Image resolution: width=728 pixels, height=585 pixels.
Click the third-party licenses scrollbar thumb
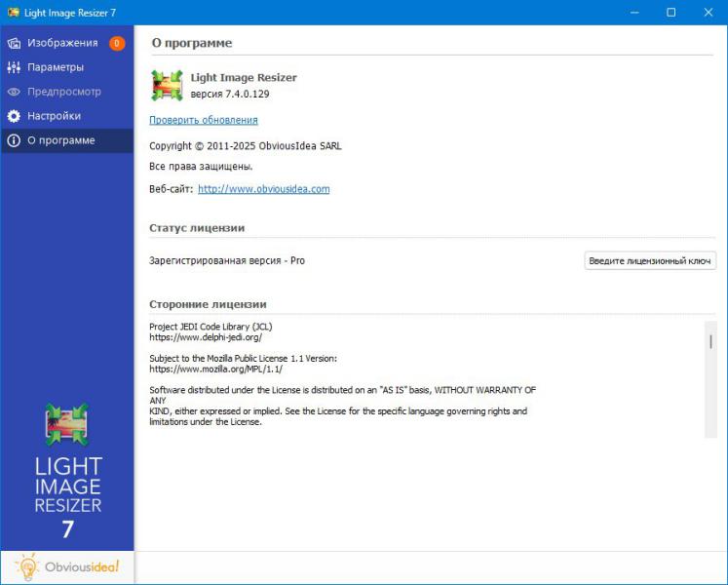coord(711,341)
